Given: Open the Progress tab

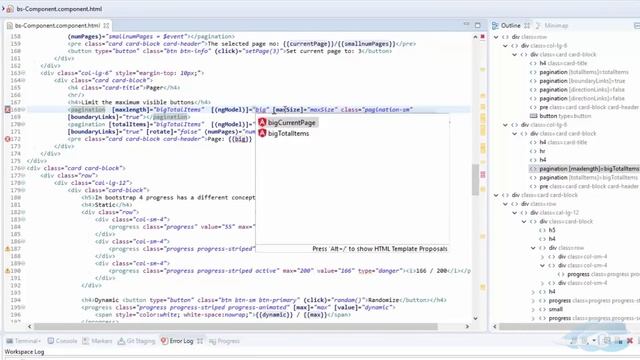Looking at the screenshot, I should 229,341.
